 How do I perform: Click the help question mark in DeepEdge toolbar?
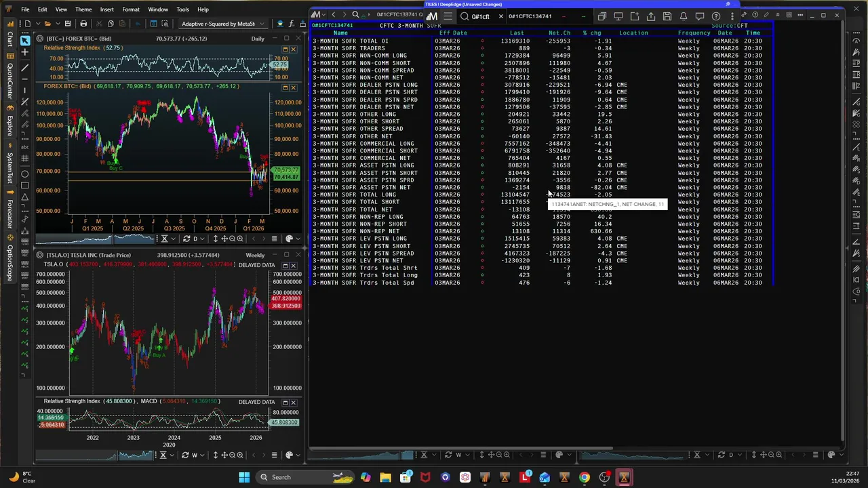coord(715,16)
